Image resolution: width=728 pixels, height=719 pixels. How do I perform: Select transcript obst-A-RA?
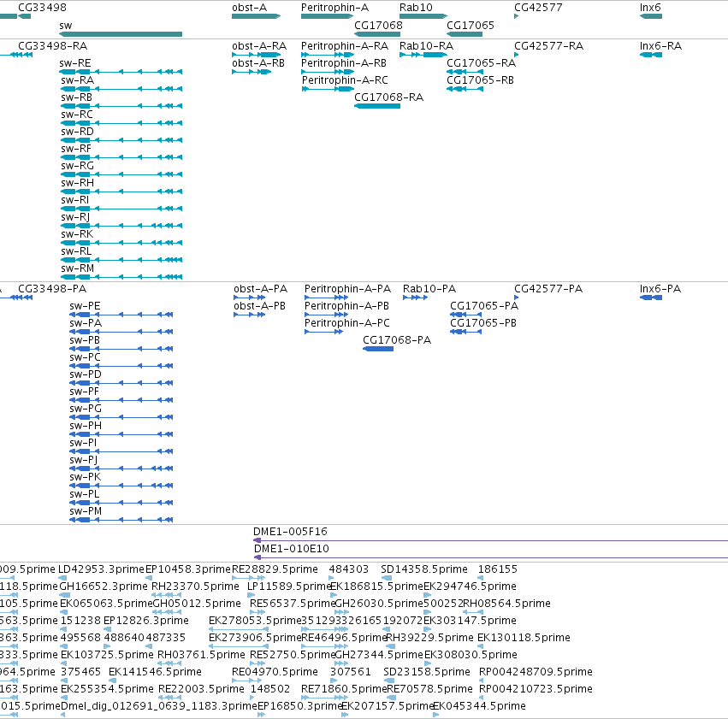click(257, 55)
